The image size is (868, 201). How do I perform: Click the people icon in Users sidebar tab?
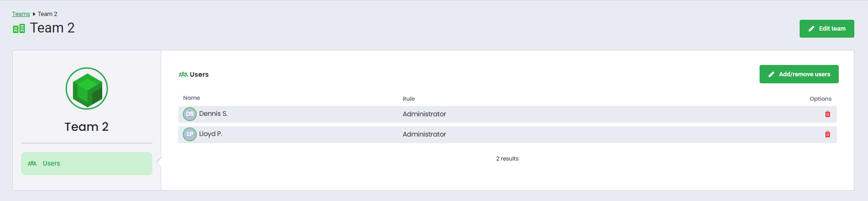[32, 163]
